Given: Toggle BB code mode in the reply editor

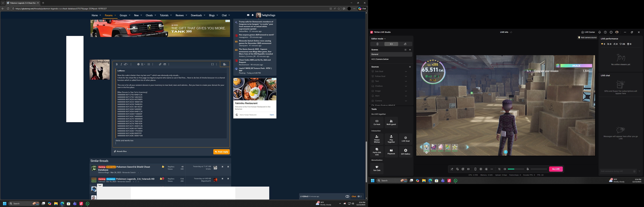Looking at the screenshot, I should point(212,64).
